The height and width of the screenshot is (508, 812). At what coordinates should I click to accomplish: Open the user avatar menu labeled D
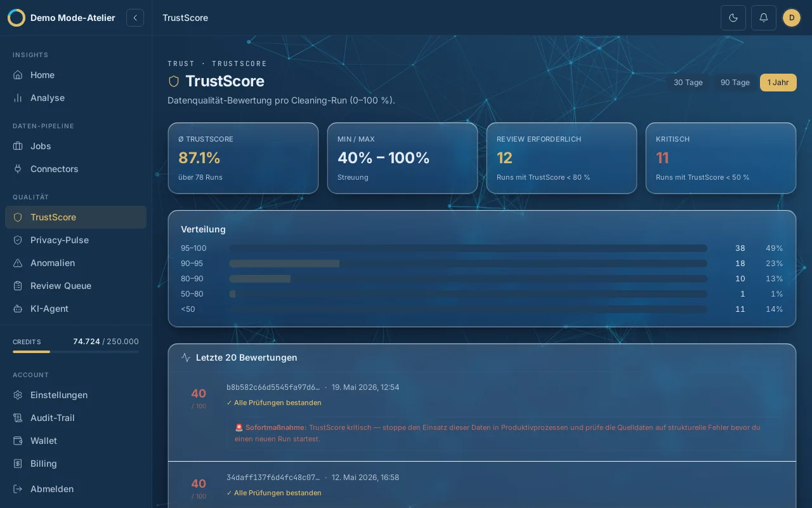point(792,18)
